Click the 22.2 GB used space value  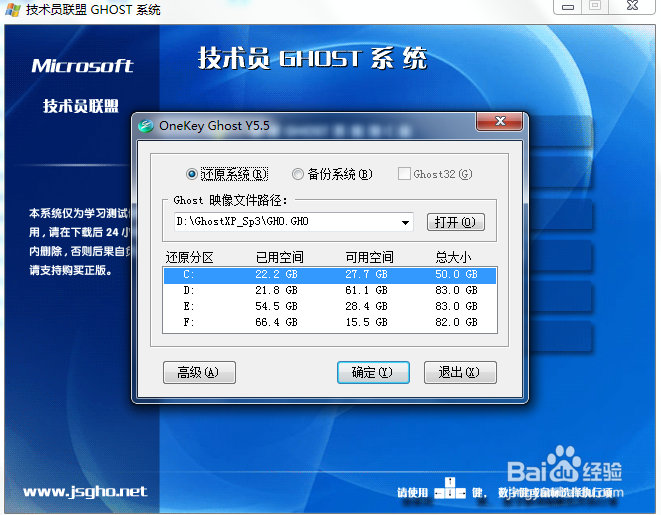[x=276, y=274]
